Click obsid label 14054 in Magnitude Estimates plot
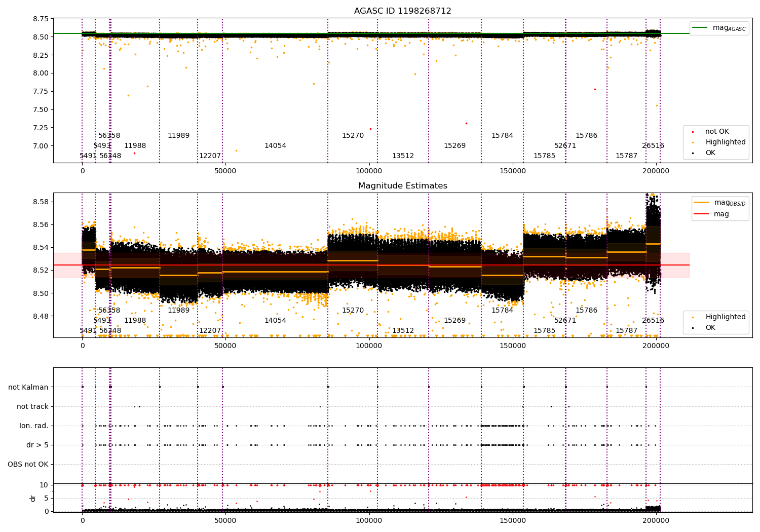 (276, 321)
